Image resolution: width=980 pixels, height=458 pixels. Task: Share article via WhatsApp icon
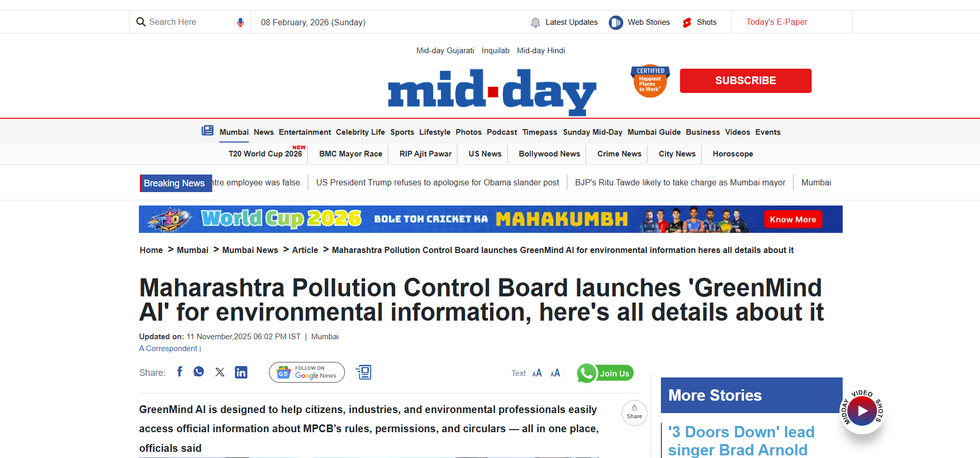tap(199, 372)
